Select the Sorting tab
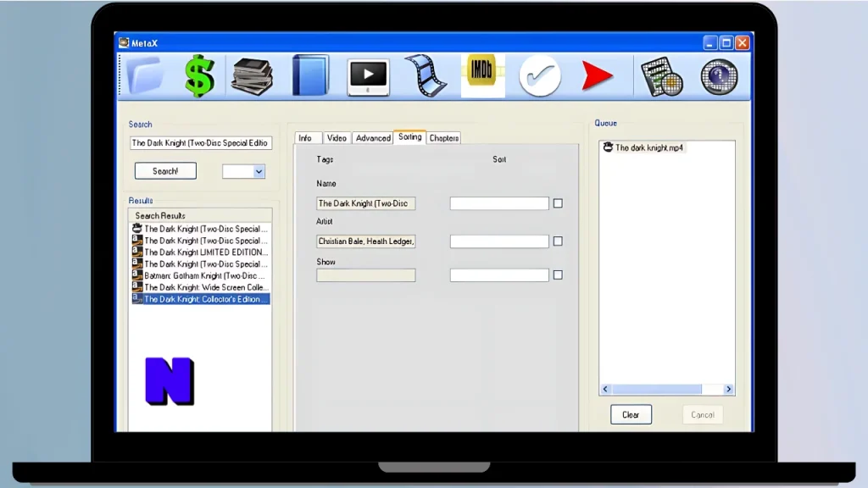The height and width of the screenshot is (488, 868). (x=409, y=137)
